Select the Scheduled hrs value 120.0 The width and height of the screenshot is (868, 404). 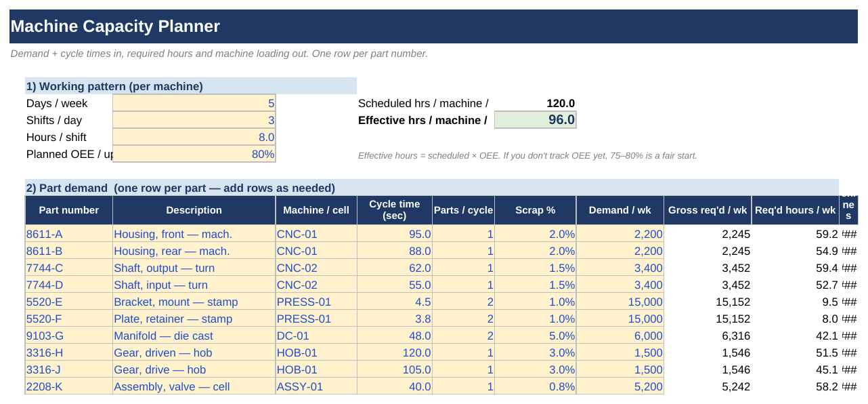[x=535, y=103]
